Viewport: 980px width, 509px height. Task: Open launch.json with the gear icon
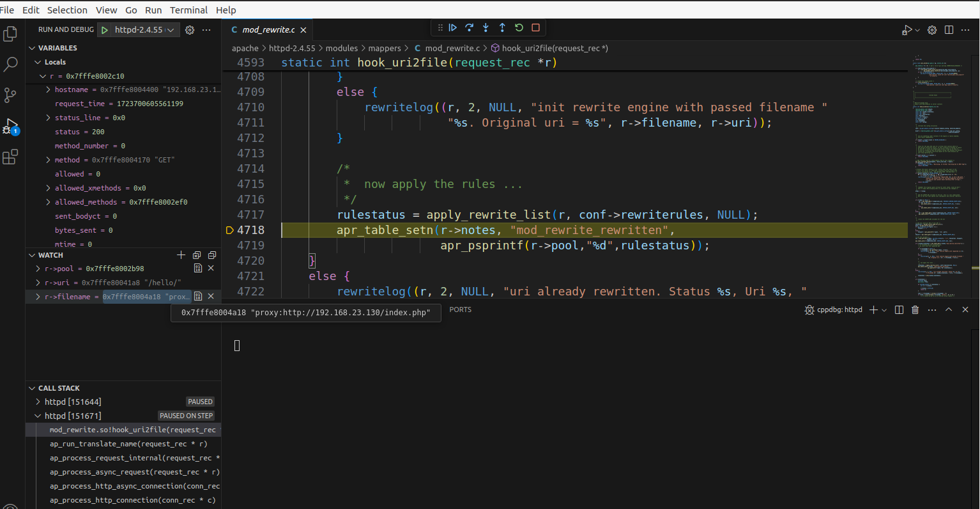(190, 30)
